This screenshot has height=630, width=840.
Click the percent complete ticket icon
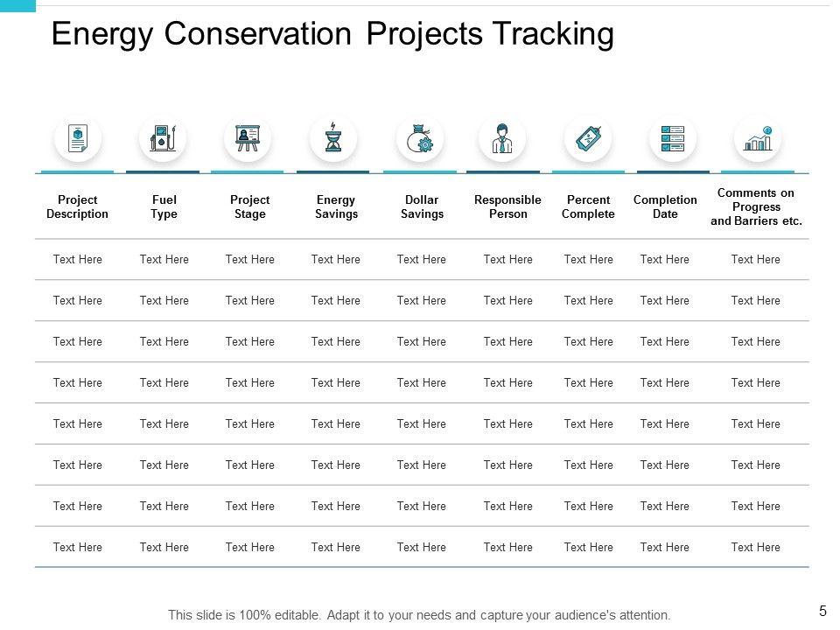(x=588, y=138)
